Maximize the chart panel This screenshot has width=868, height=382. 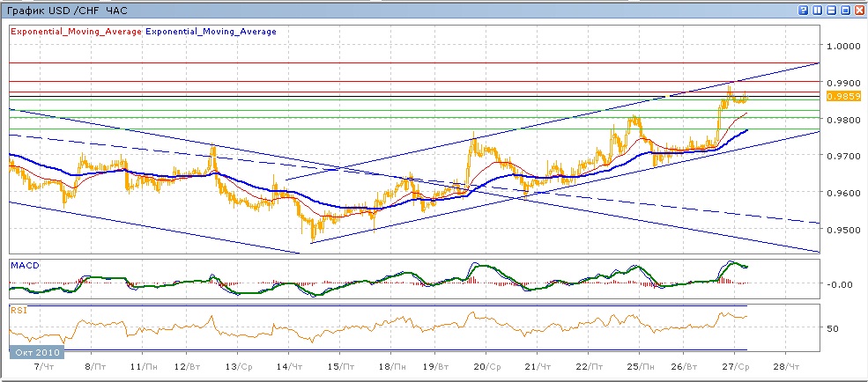point(846,10)
